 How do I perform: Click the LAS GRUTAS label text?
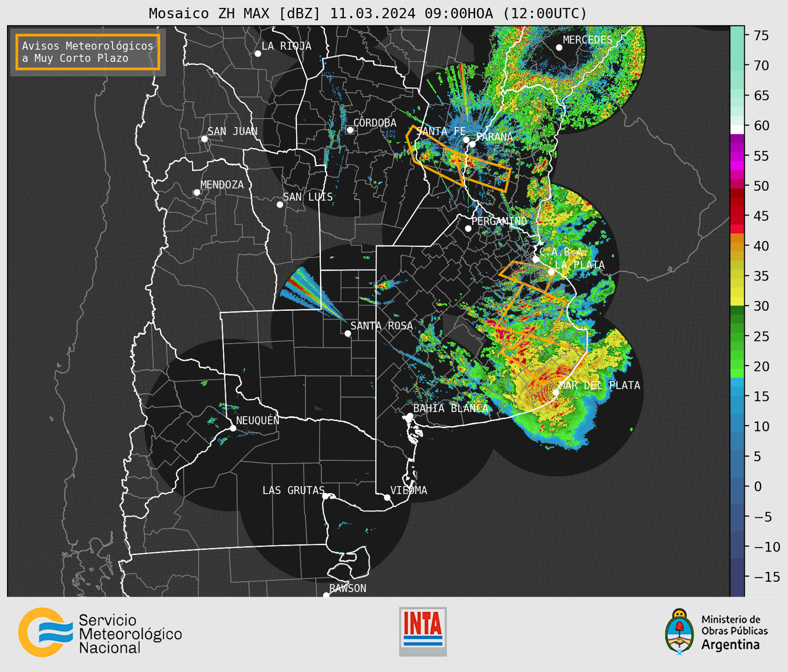[293, 490]
